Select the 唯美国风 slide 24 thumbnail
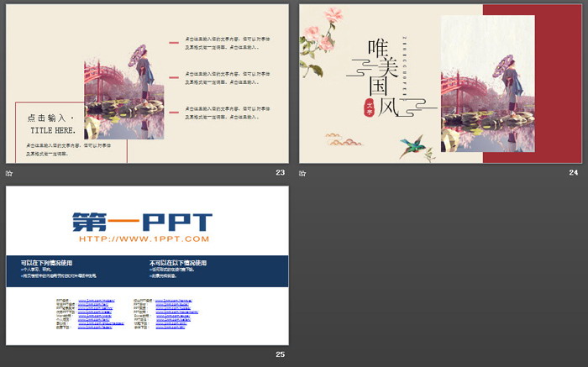The height and width of the screenshot is (367, 588). [441, 84]
